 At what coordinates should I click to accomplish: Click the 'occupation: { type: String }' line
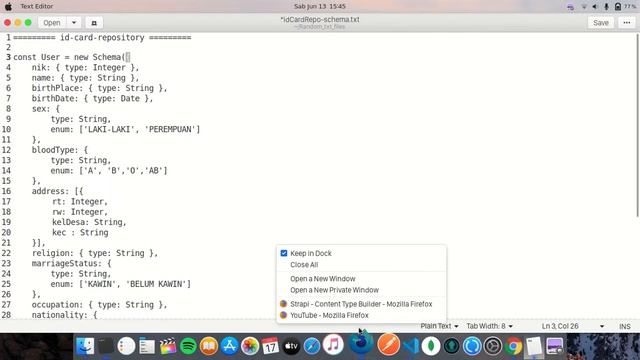point(100,304)
